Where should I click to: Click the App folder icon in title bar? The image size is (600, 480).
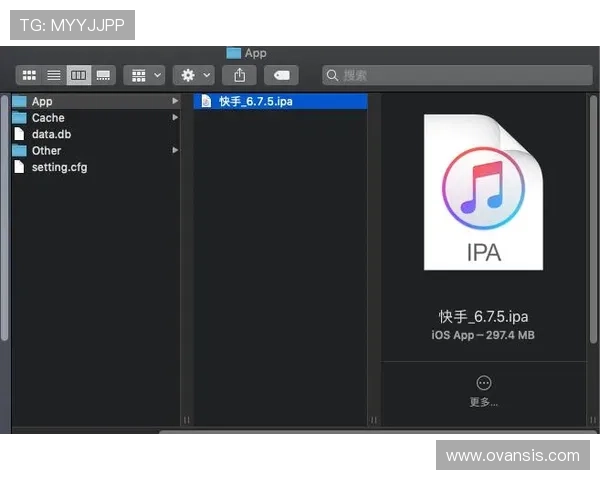[x=233, y=53]
